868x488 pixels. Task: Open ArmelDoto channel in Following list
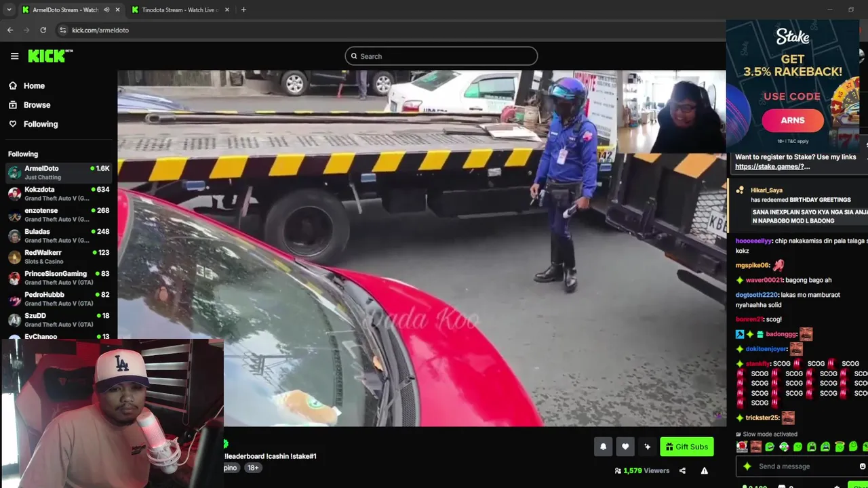(x=58, y=172)
